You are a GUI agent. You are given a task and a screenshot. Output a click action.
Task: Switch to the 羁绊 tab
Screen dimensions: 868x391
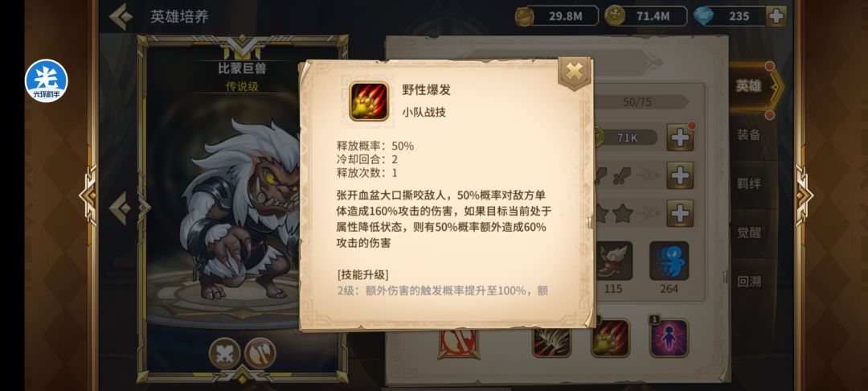point(749,183)
